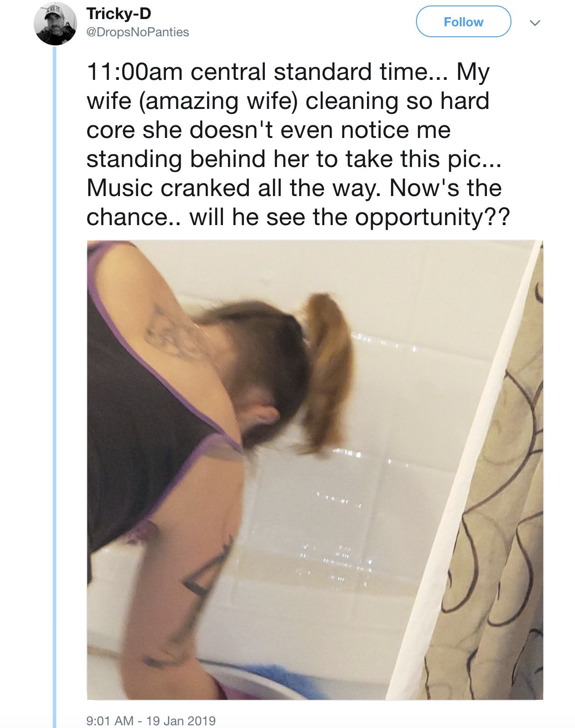575x728 pixels.
Task: Click the phrase "will he see the opportunity??"
Action: [350, 217]
